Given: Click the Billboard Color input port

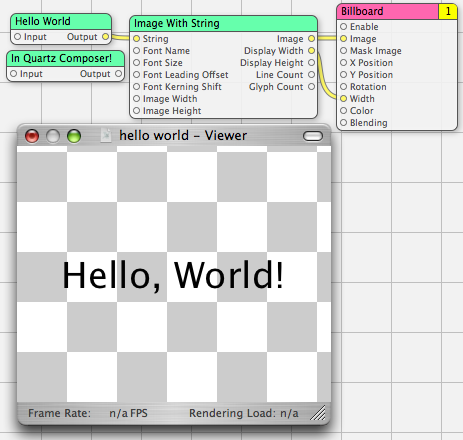Looking at the screenshot, I should click(344, 111).
